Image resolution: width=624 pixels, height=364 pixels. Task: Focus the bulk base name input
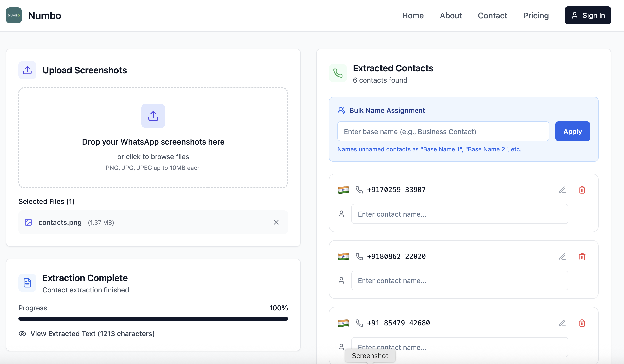(x=443, y=131)
